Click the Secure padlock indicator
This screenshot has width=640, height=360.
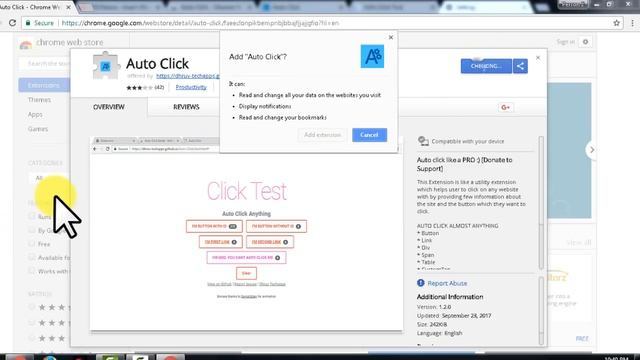[x=40, y=23]
